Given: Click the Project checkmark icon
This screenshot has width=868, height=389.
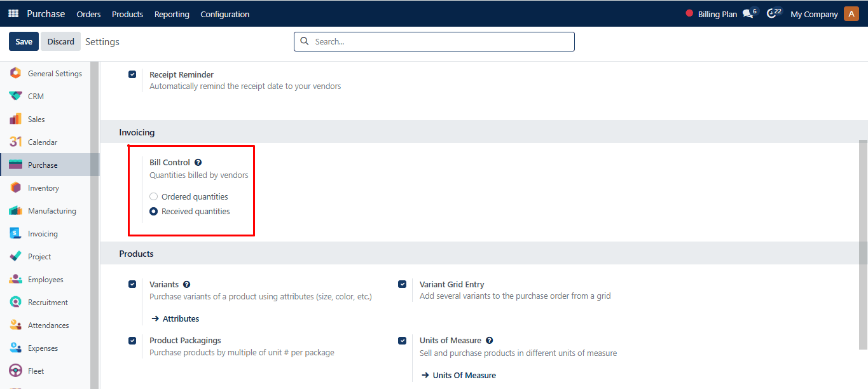Looking at the screenshot, I should pos(16,256).
